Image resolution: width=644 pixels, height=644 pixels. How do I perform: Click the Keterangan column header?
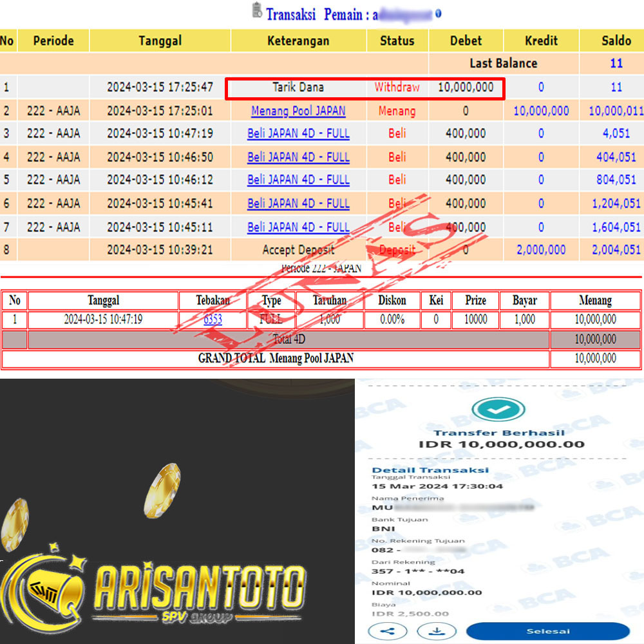298,41
